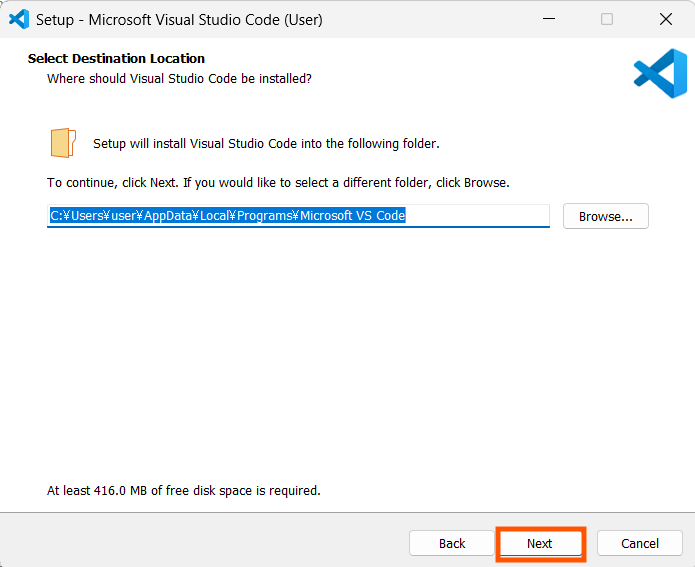
Task: Click the "To continue, click Next" instruction text
Action: [278, 183]
